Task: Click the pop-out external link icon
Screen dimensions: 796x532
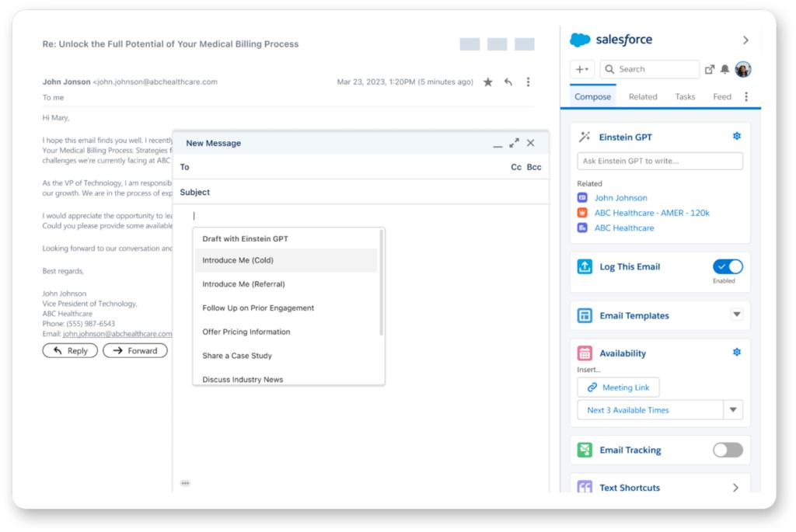Action: [709, 69]
